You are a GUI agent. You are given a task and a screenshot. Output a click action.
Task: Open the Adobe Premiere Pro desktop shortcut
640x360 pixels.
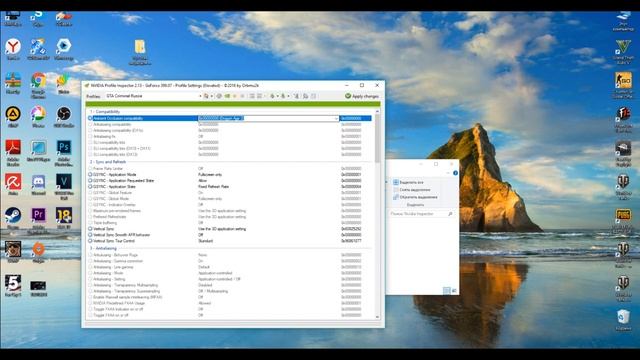(x=38, y=220)
